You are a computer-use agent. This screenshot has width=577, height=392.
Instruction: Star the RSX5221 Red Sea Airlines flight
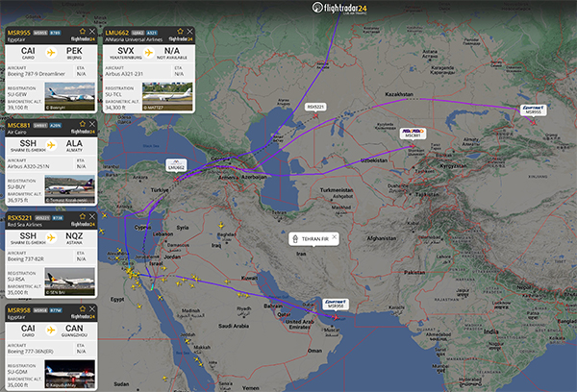point(83,216)
